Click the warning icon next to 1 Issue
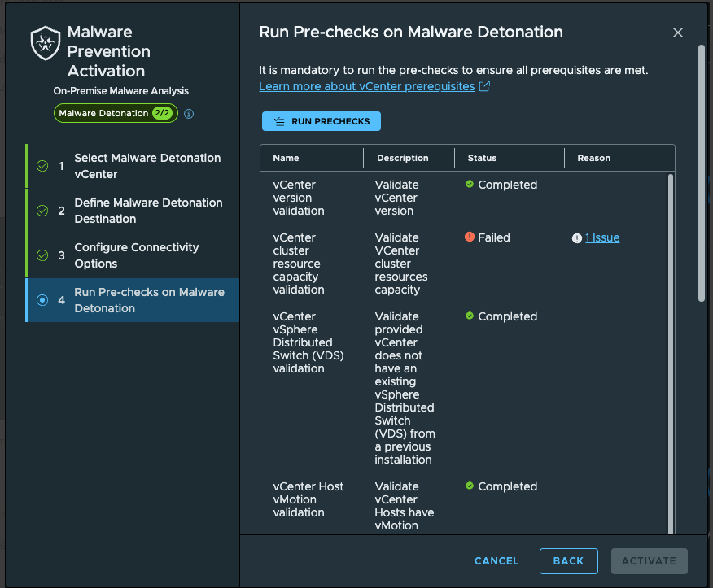 point(576,238)
